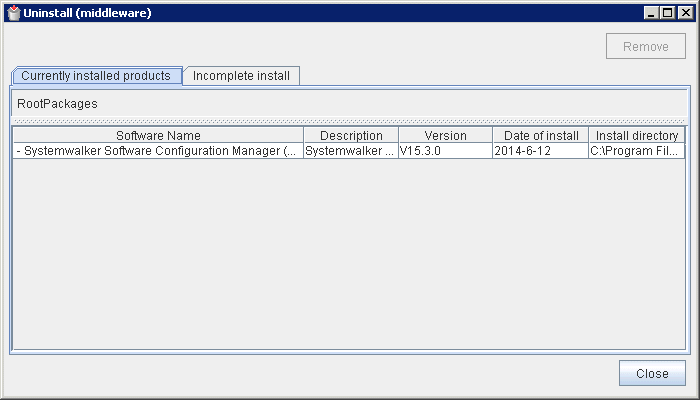Screen dimensions: 700x400
Task: Select Systemwalker Software Configuration Manager row
Action: point(160,151)
